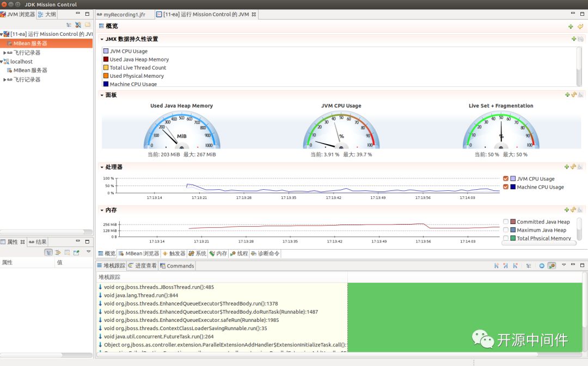Add a dial with plus icon in 面板 section

(x=567, y=95)
